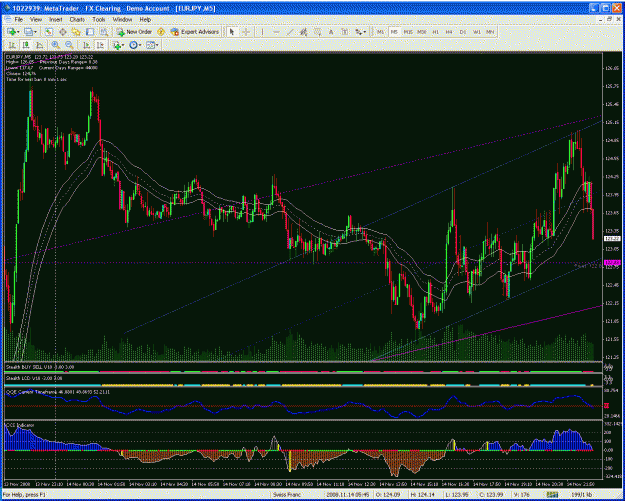Open the Templates dropdown

[x=152, y=45]
